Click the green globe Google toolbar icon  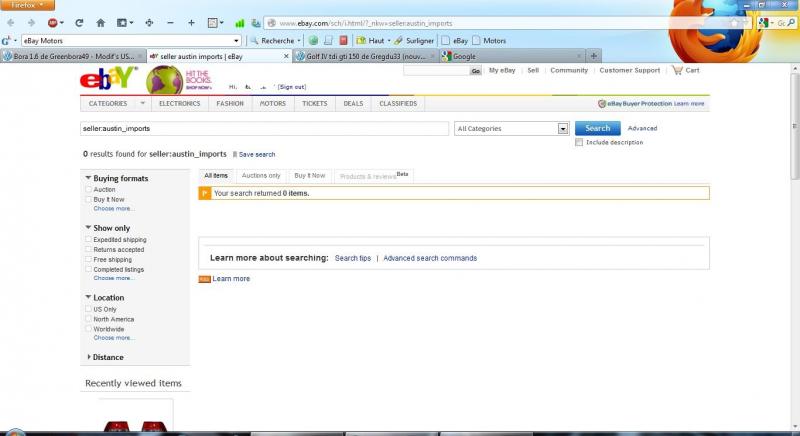click(x=313, y=40)
